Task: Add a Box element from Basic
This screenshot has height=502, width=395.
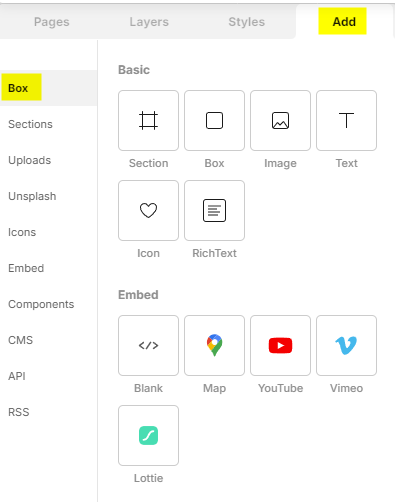Action: click(x=214, y=120)
